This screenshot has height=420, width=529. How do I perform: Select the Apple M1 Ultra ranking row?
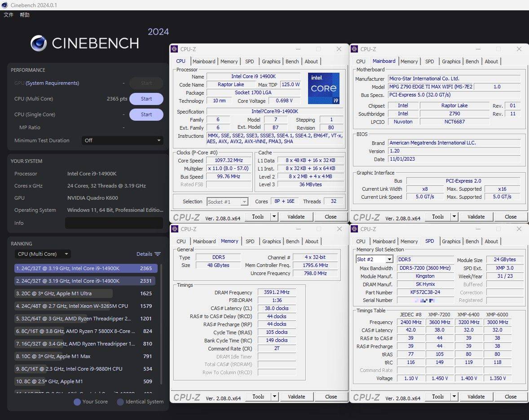tap(85, 293)
